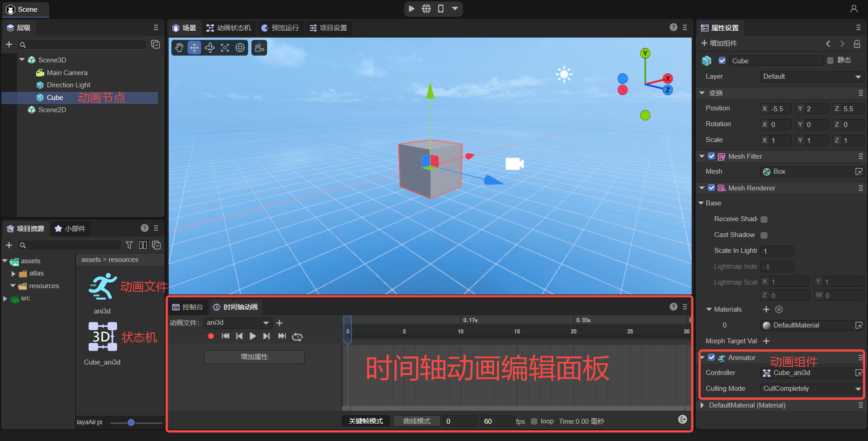Switch to the 动画状态机 tab

(x=229, y=28)
